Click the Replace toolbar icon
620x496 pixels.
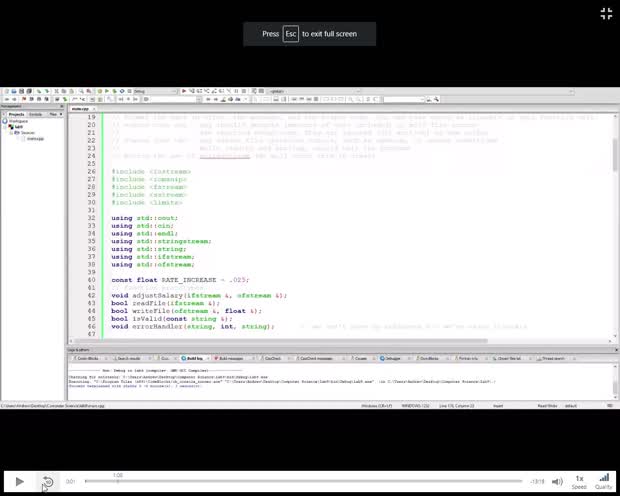point(89,91)
